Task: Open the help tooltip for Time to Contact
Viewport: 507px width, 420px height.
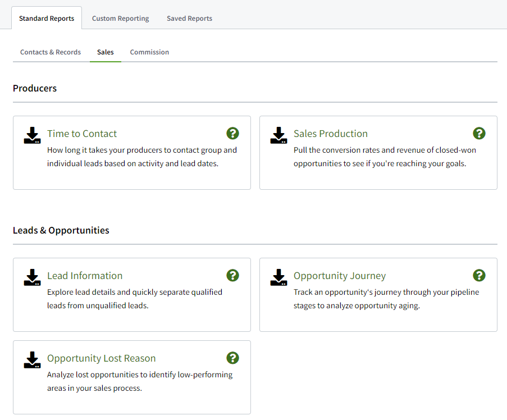Action: [x=232, y=133]
